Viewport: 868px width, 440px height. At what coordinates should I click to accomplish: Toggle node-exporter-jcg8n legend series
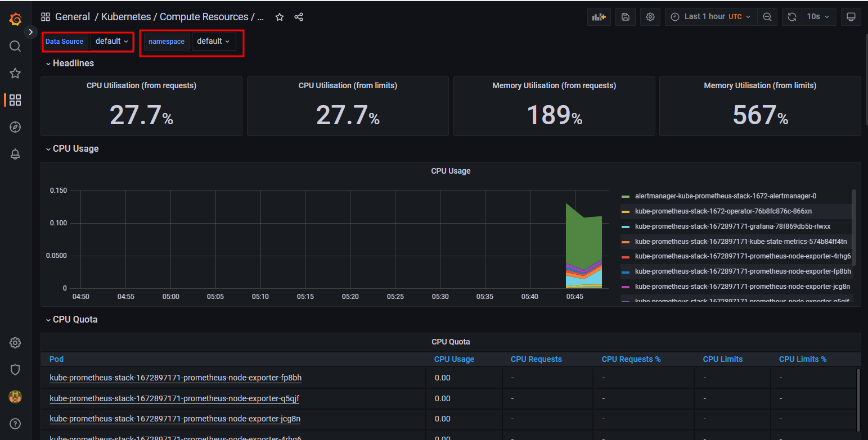[743, 287]
